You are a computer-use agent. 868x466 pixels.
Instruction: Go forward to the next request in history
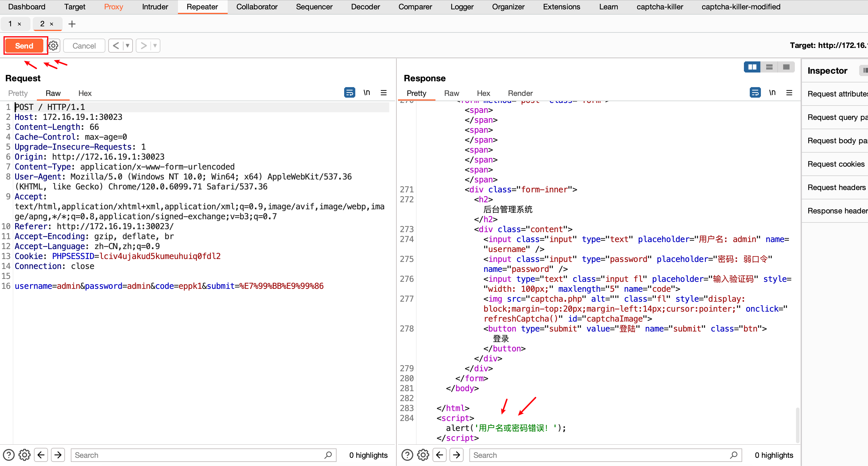pyautogui.click(x=143, y=45)
